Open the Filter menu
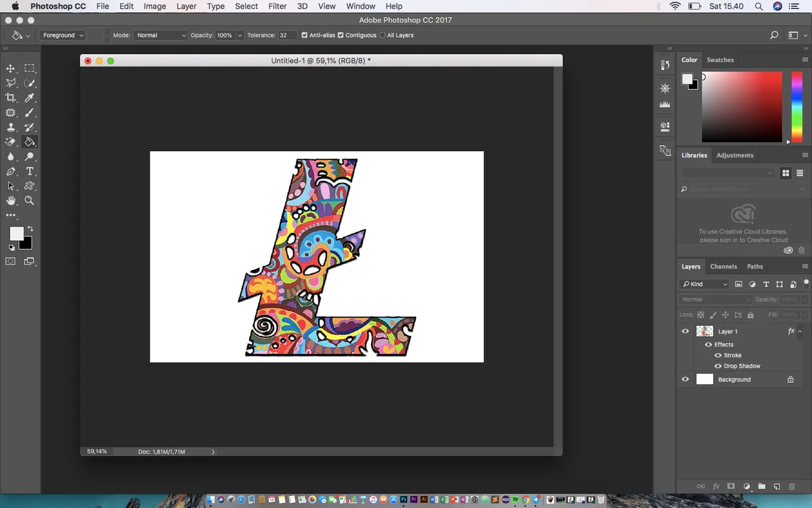This screenshot has height=508, width=812. tap(277, 6)
